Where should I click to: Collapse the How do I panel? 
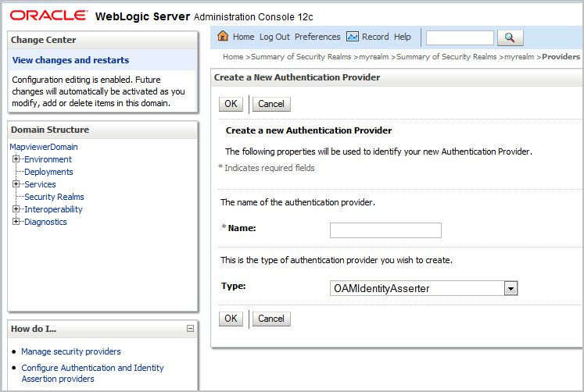pos(190,329)
